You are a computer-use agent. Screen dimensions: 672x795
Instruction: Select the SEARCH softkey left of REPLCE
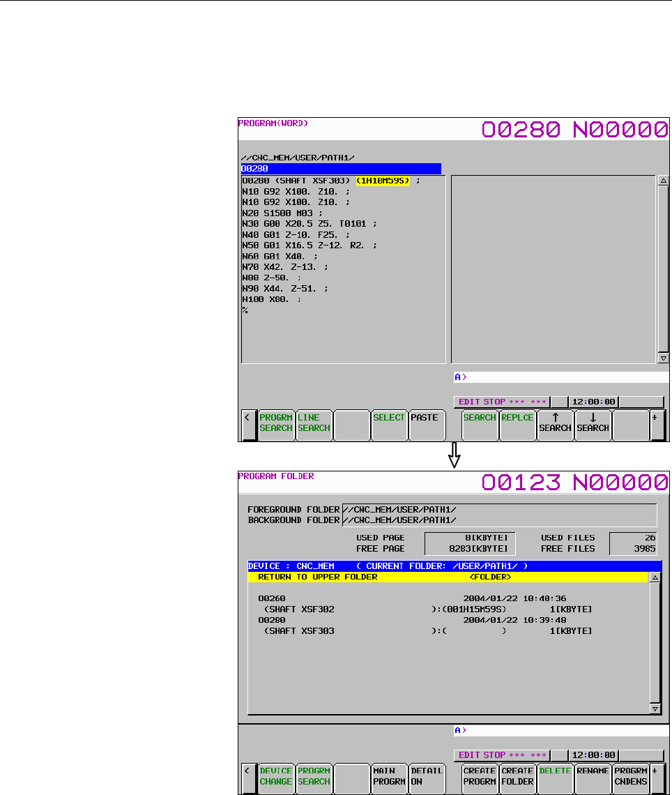(480, 425)
